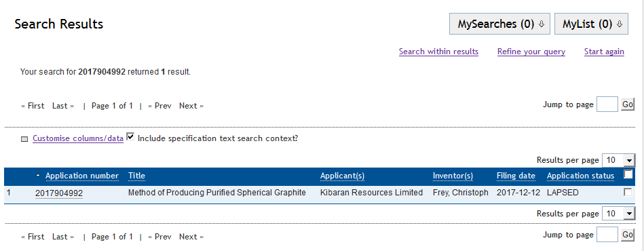Sort results by Title column header
Image resolution: width=644 pixels, height=251 pixels.
pyautogui.click(x=137, y=176)
